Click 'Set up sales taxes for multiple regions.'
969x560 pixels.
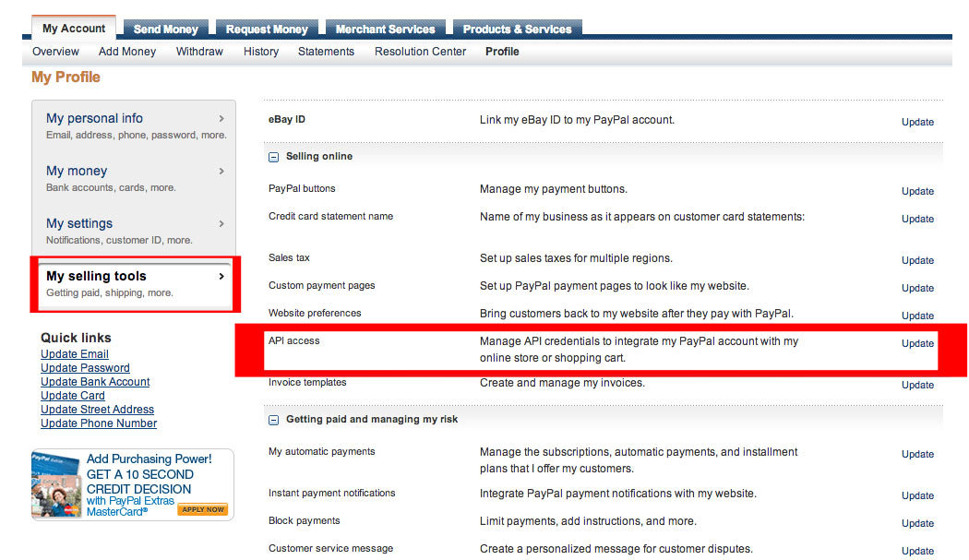[576, 257]
